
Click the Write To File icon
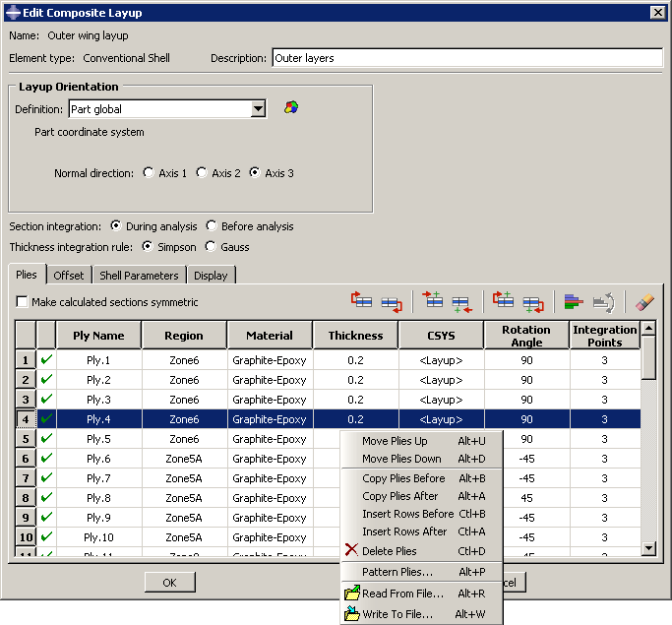point(352,614)
